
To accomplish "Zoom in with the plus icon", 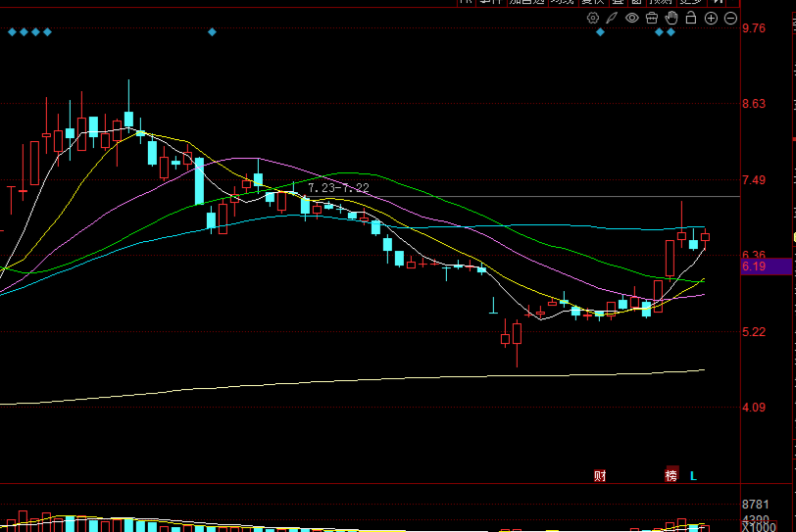I will coord(711,19).
